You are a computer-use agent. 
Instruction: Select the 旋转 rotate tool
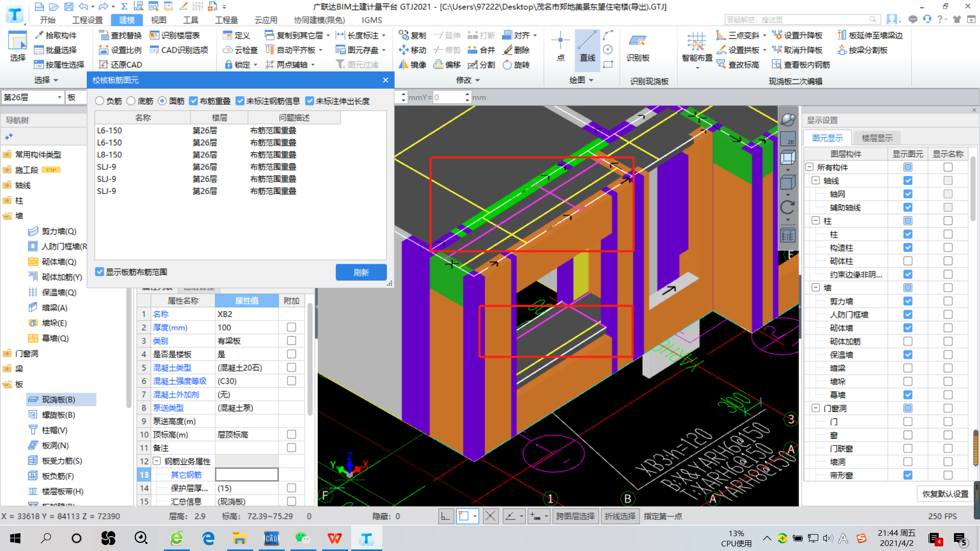(516, 65)
